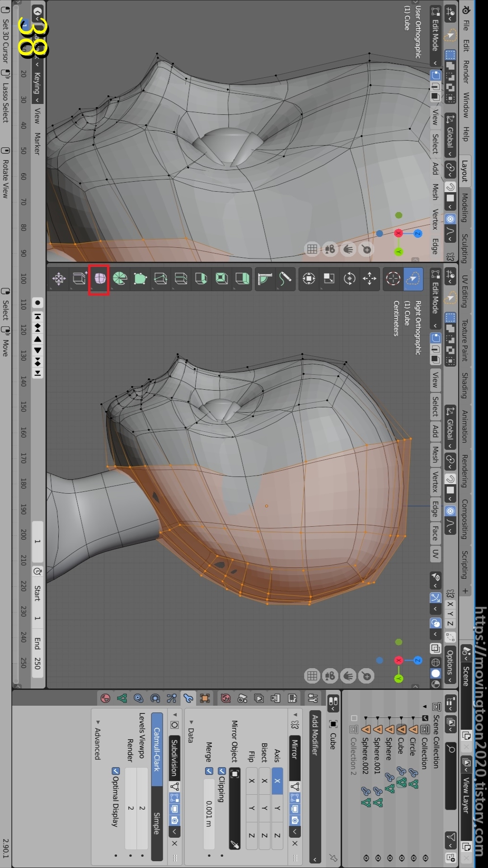Select the purple Smooth tool
The image size is (488, 868).
tap(99, 278)
